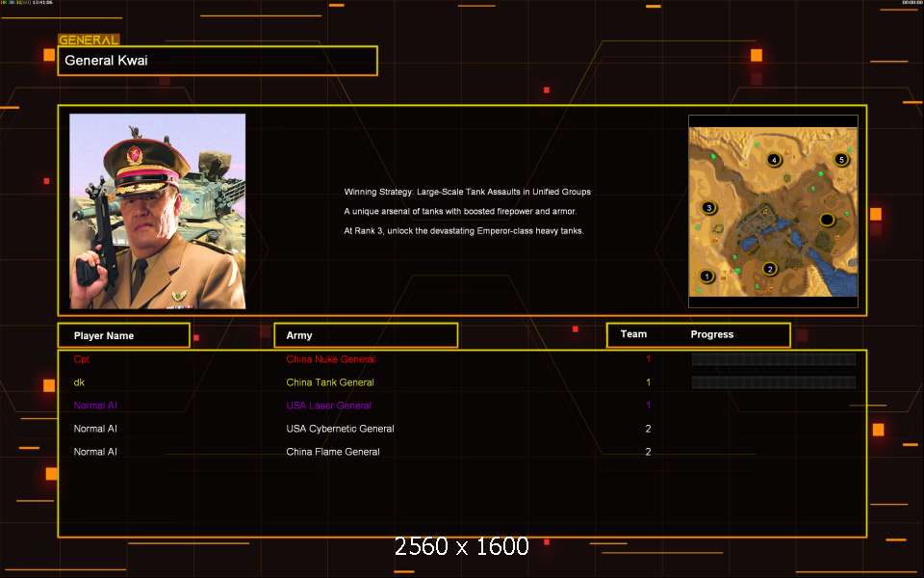Click the China Nuke General army entry
Image resolution: width=924 pixels, height=578 pixels.
point(330,359)
